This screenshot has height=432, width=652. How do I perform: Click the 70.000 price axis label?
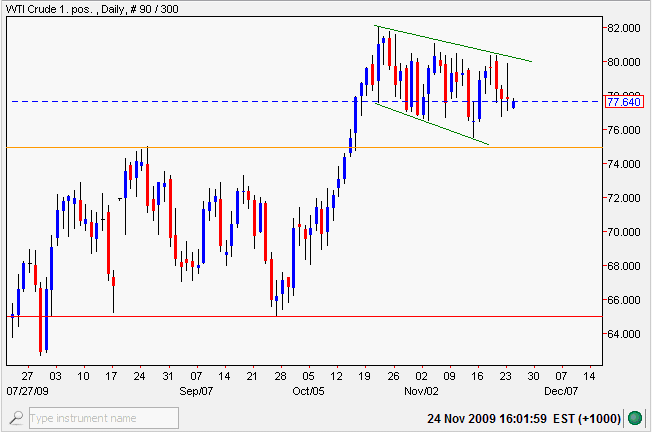click(x=623, y=232)
